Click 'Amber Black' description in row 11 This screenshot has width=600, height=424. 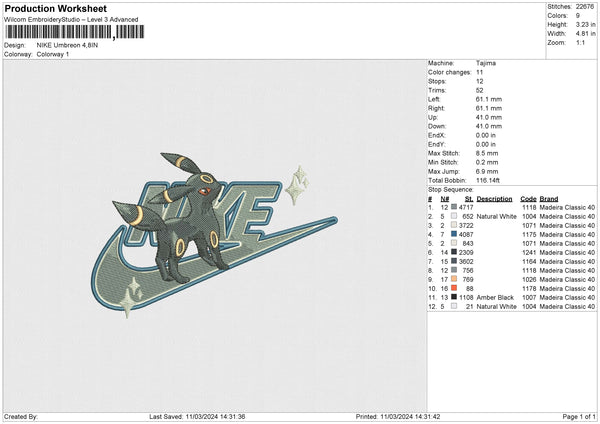495,297
